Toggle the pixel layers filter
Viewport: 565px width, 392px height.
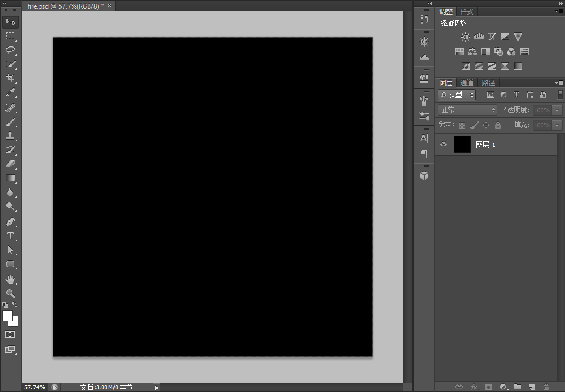point(490,94)
